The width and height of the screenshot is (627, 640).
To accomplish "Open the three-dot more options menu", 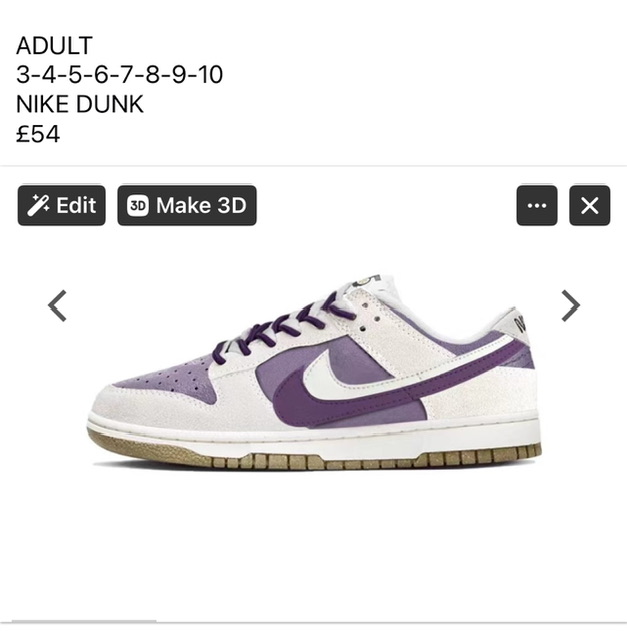I will (x=537, y=205).
